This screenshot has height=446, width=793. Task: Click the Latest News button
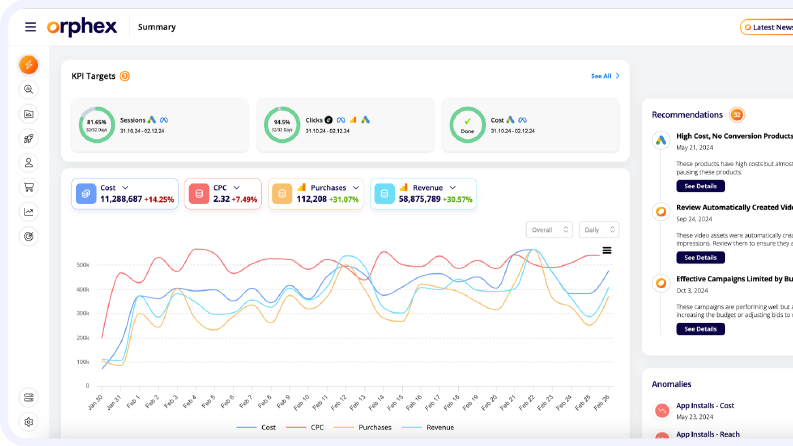coord(767,27)
